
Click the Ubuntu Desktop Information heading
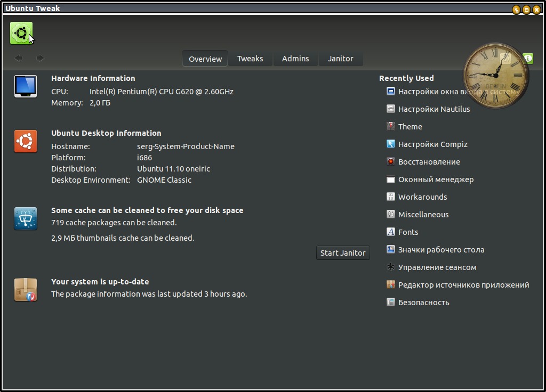point(106,133)
